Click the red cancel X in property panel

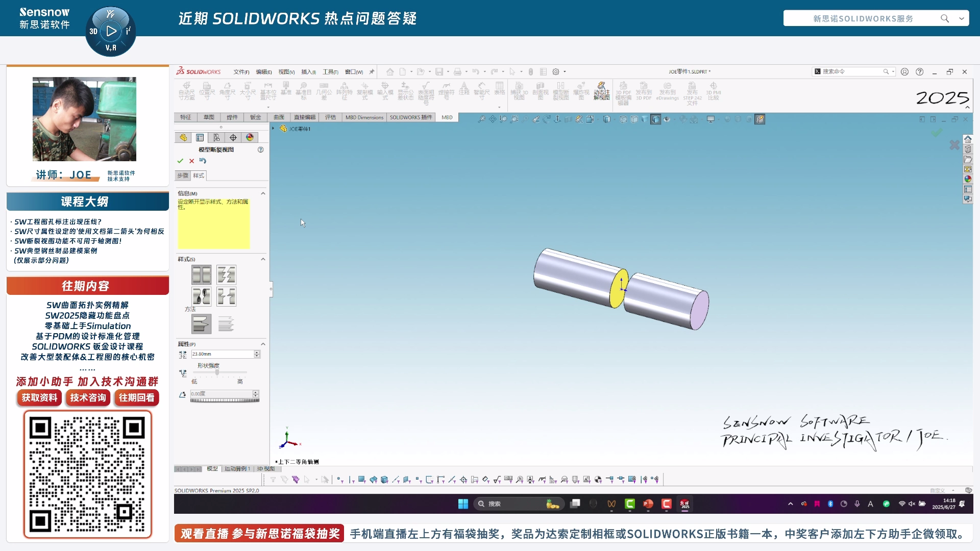coord(192,161)
